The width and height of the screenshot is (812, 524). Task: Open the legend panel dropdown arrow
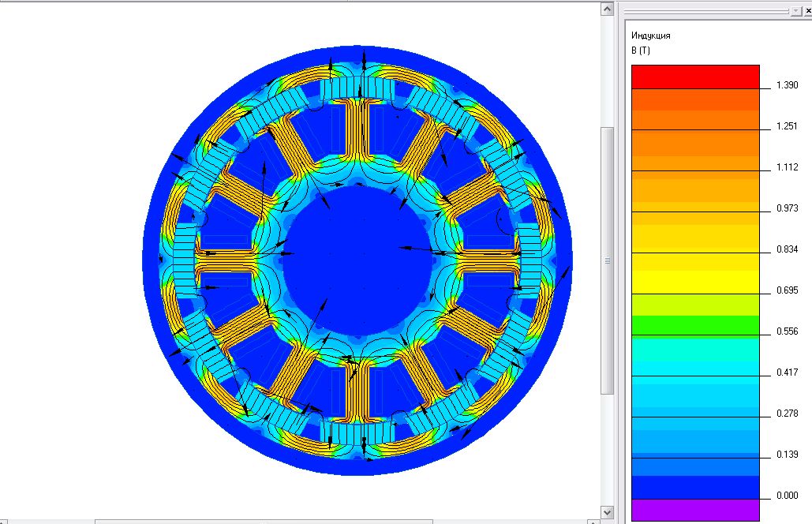tap(795, 10)
